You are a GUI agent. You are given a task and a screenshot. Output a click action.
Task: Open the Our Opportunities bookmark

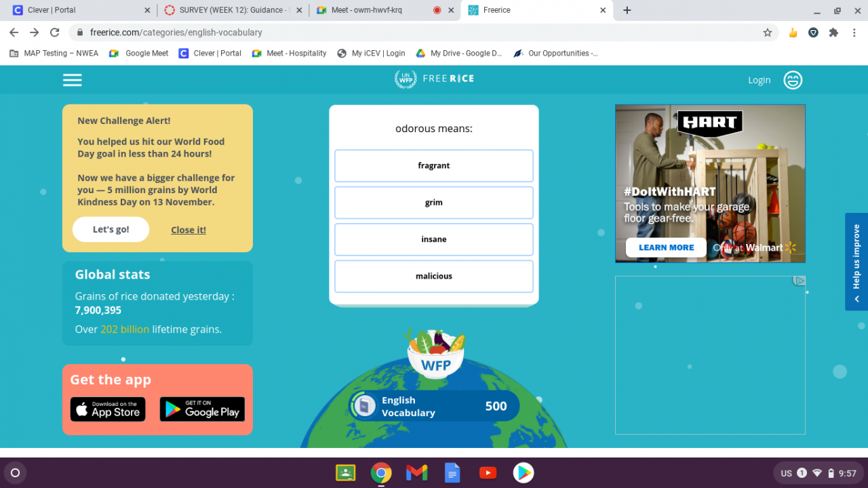[556, 53]
